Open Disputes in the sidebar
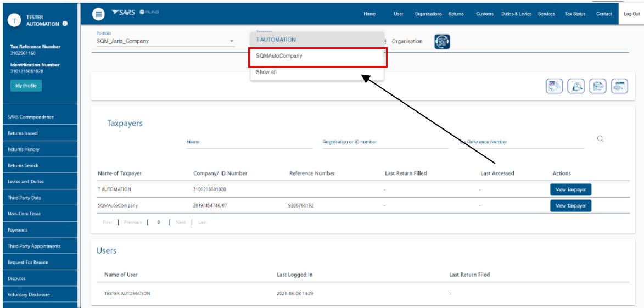The height and width of the screenshot is (308, 644). click(x=40, y=278)
